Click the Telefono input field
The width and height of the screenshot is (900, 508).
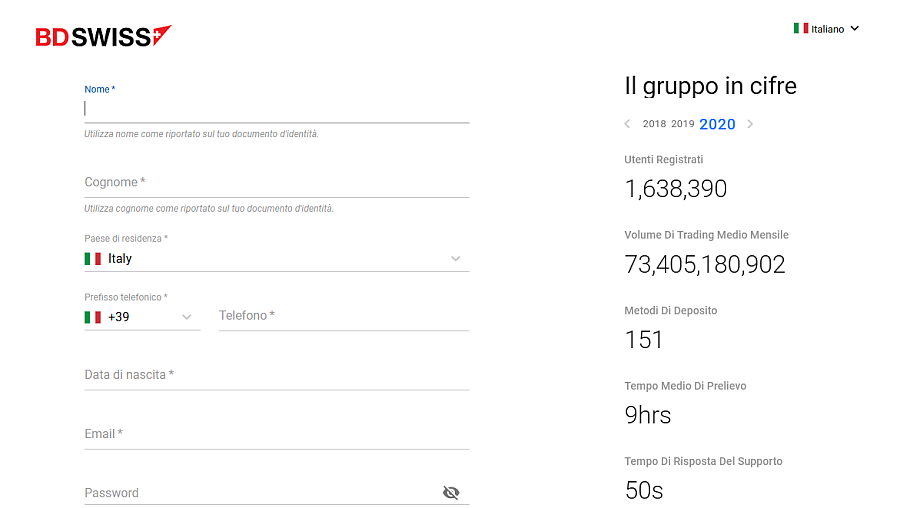[x=343, y=316]
